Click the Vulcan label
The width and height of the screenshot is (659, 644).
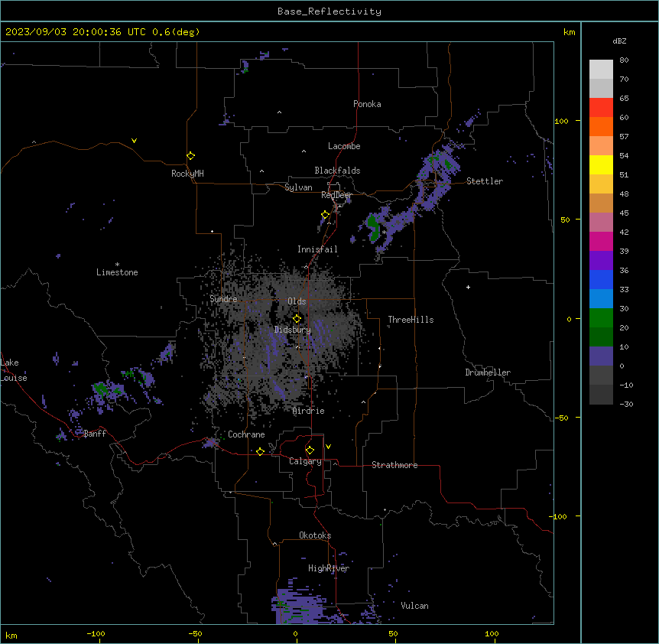point(415,606)
